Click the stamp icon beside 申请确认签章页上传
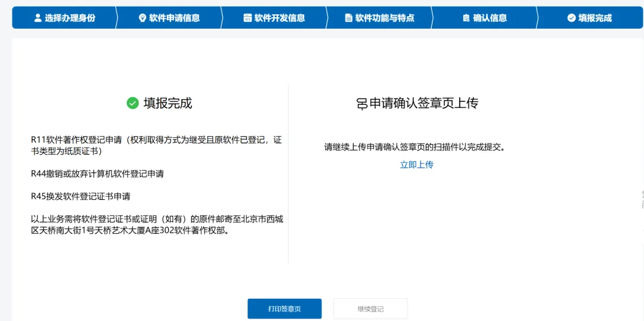644x321 pixels. (361, 103)
